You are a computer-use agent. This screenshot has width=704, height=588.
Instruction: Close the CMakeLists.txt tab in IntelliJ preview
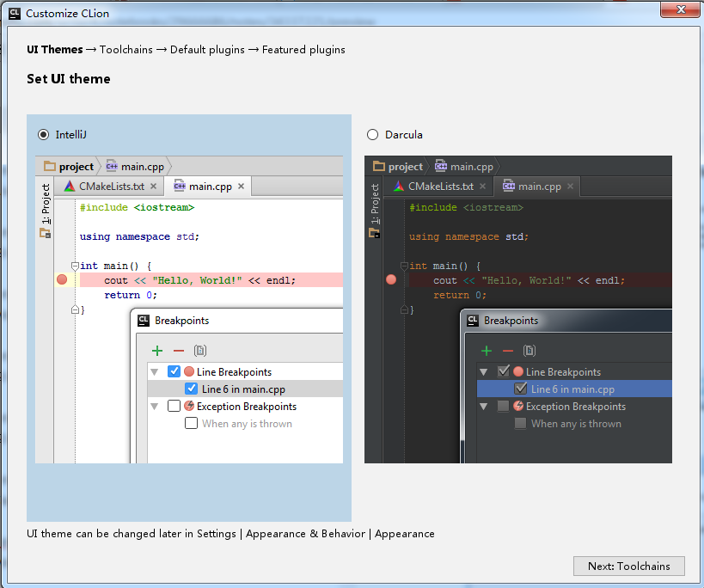(x=154, y=186)
